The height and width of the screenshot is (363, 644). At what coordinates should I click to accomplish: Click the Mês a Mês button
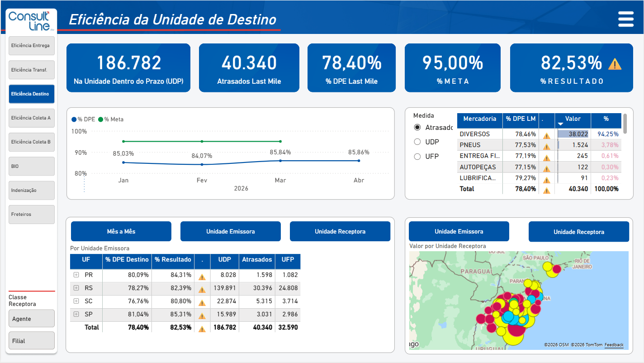(121, 231)
